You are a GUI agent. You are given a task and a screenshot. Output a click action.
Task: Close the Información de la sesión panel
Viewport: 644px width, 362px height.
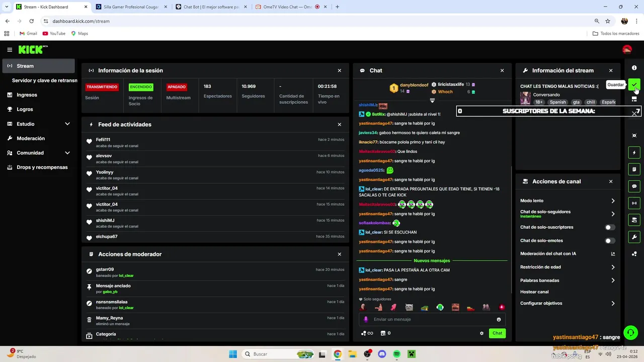[340, 71]
